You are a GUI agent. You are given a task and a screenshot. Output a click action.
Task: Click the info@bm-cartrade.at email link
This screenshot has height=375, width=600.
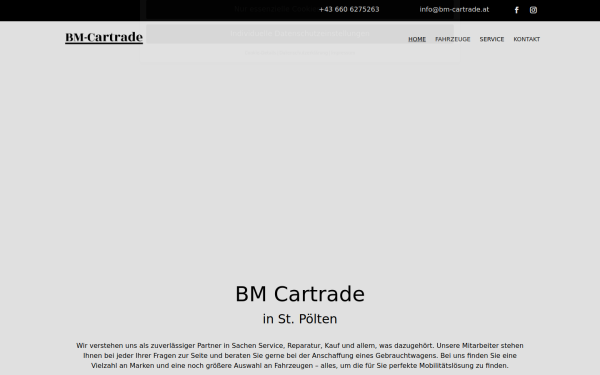[454, 10]
